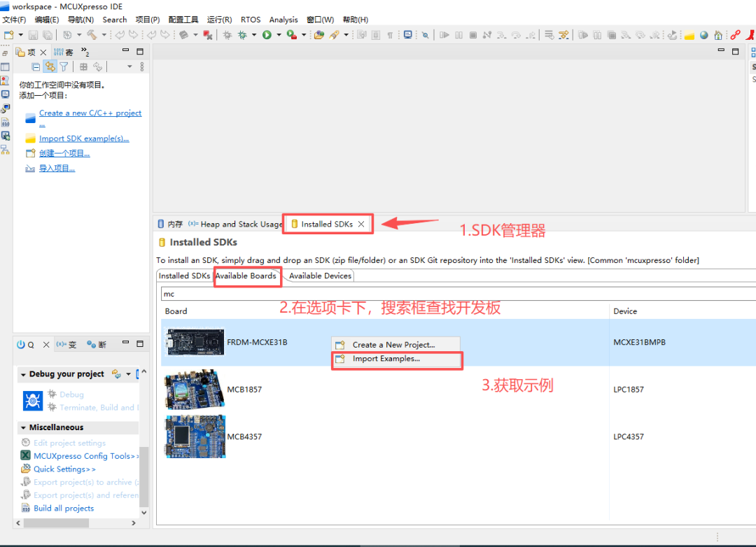The image size is (756, 547).
Task: Click Collapse All in project explorer
Action: point(36,66)
